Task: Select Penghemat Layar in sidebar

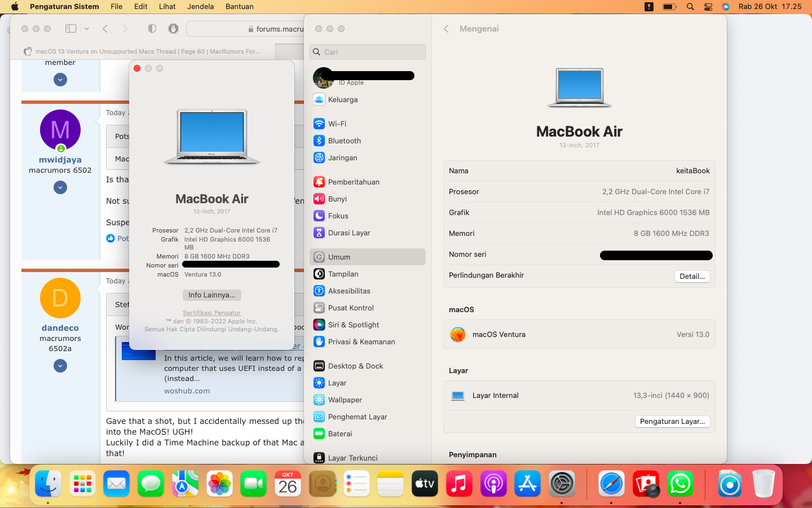Action: coord(367,417)
